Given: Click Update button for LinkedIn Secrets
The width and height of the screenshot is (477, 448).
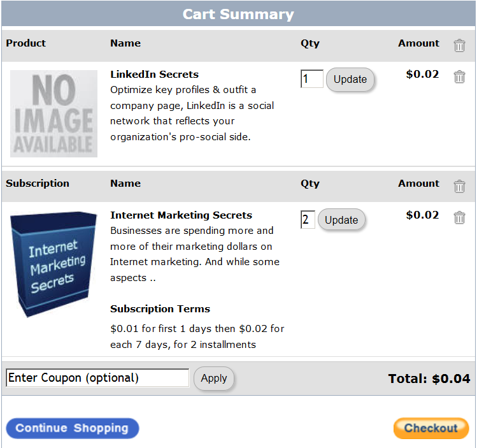Looking at the screenshot, I should 350,80.
